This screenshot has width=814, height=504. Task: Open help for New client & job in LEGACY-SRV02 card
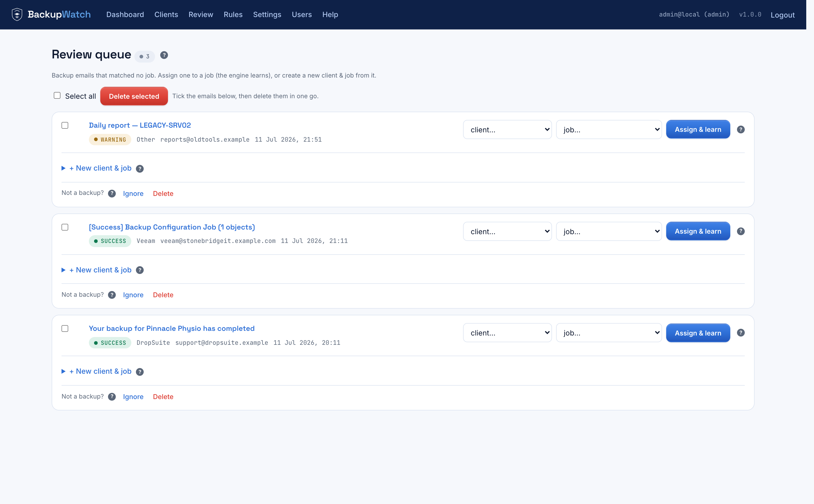pyautogui.click(x=140, y=169)
